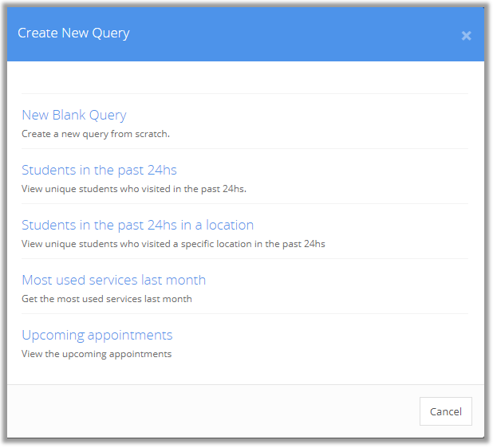This screenshot has width=493, height=448.
Task: Click the divider line above New Blank Query
Action: (246, 93)
